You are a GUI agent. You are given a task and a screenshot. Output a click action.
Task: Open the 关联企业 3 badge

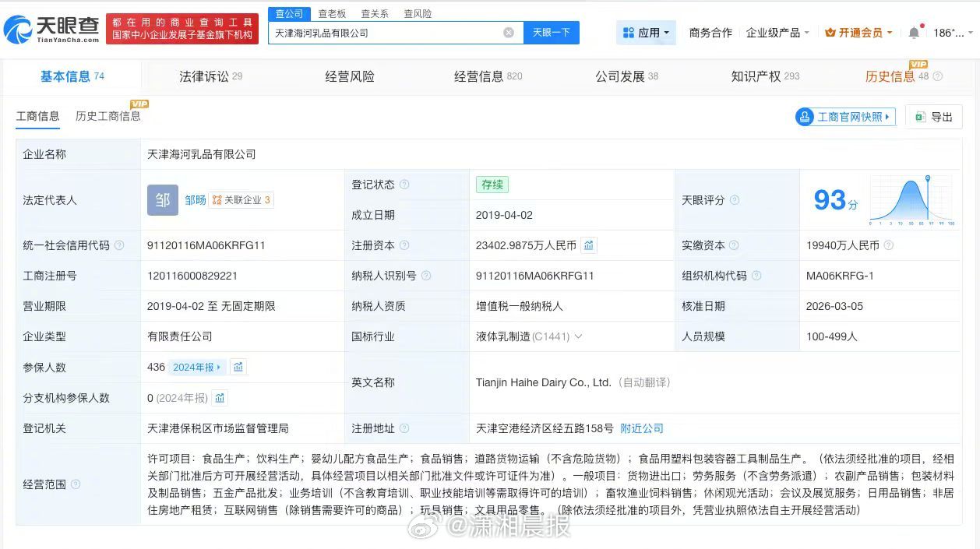pyautogui.click(x=241, y=200)
